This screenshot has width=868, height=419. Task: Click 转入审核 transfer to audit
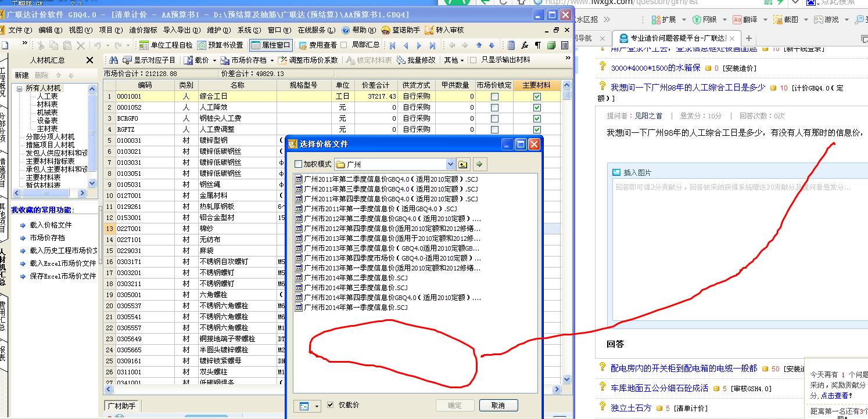444,30
